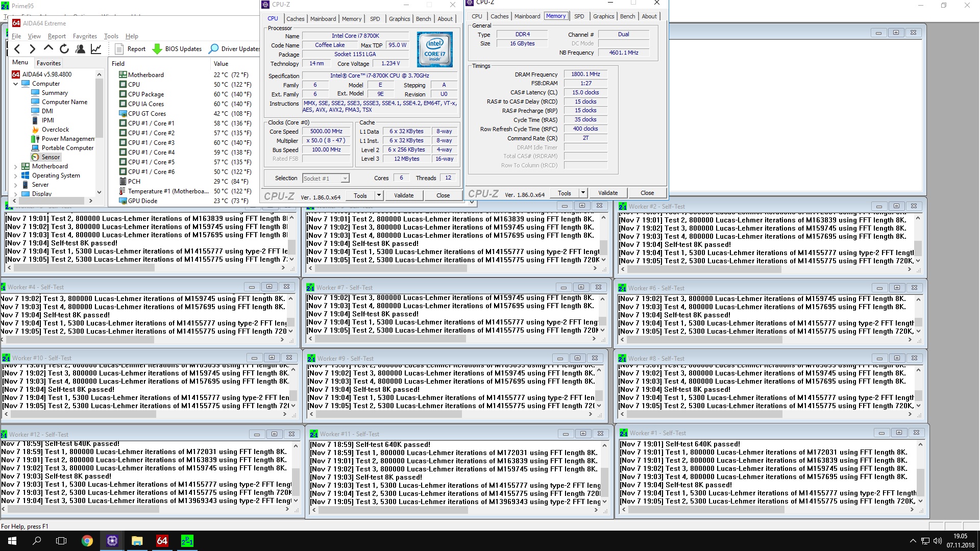The height and width of the screenshot is (551, 980).
Task: Open Tools dropdown arrow in left CPU-Z
Action: tap(378, 195)
